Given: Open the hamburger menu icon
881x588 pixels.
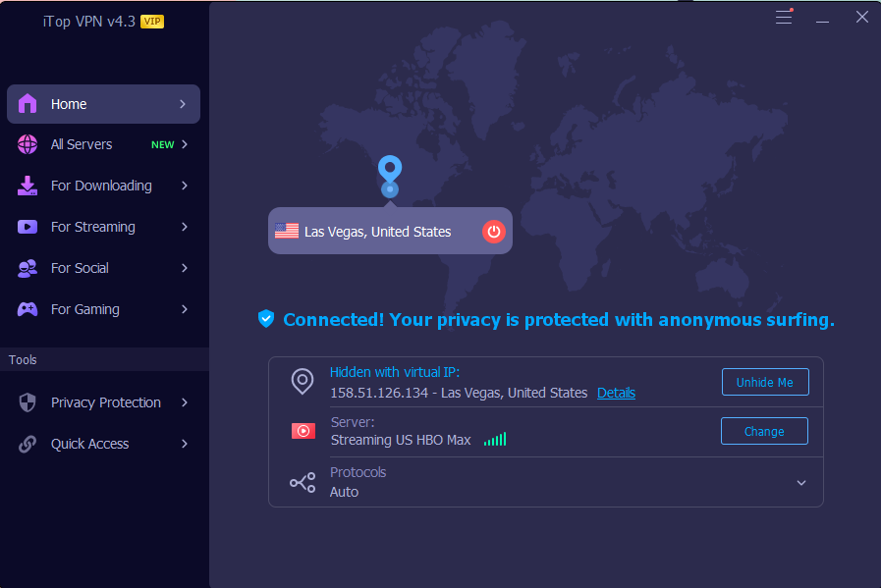Looking at the screenshot, I should (x=784, y=17).
